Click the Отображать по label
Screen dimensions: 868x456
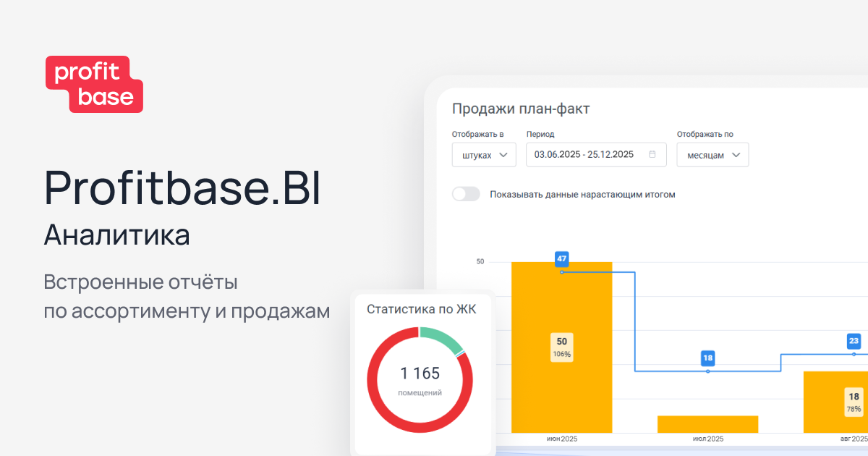coord(705,135)
